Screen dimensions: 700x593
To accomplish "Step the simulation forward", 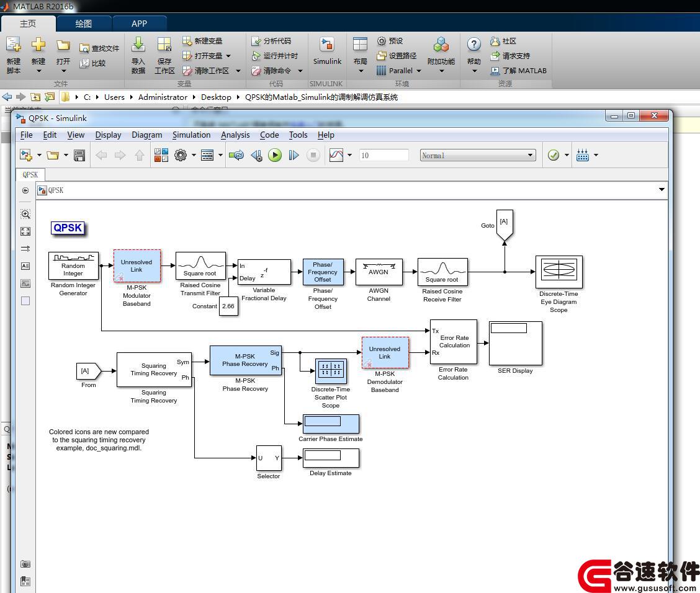I will [x=294, y=155].
